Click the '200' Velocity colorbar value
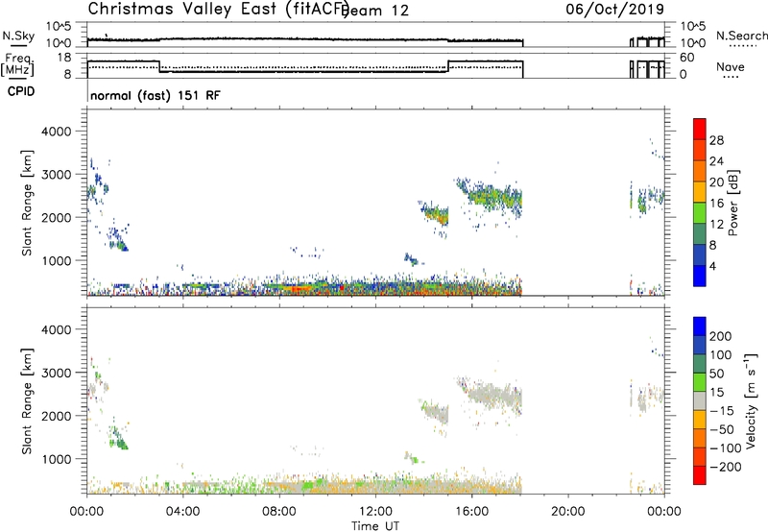Screen dimensions: 768x532 (x=720, y=336)
